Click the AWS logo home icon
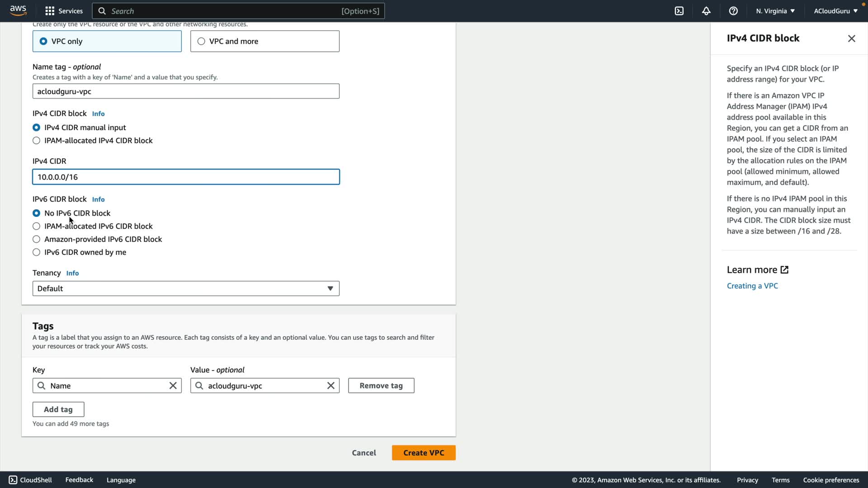This screenshot has height=488, width=868. [18, 11]
